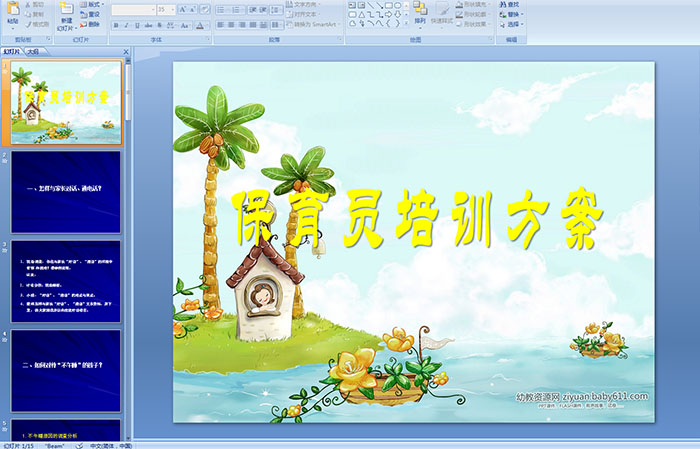The height and width of the screenshot is (449, 700).
Task: Select slide 1 thumbnail with yellow title
Action: pyautogui.click(x=66, y=103)
